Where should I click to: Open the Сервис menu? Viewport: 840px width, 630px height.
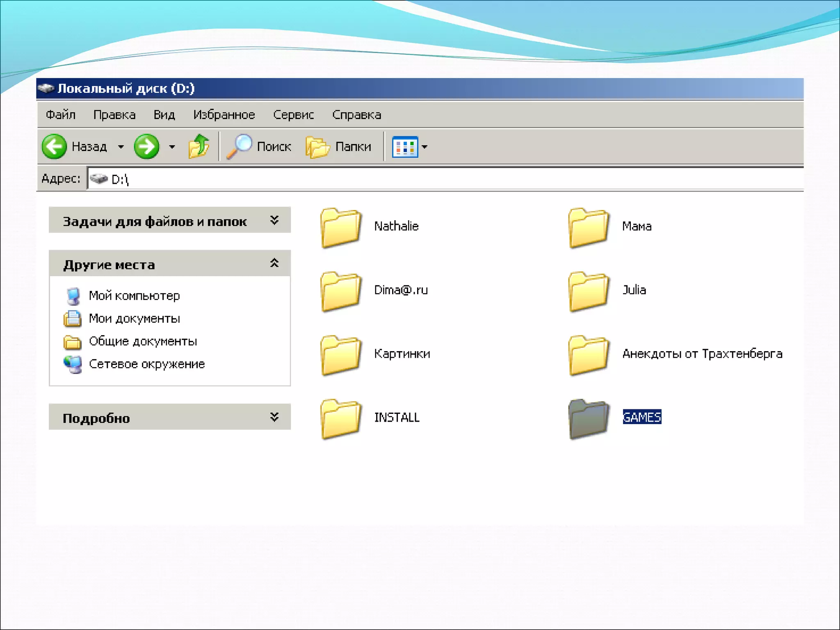coord(293,115)
